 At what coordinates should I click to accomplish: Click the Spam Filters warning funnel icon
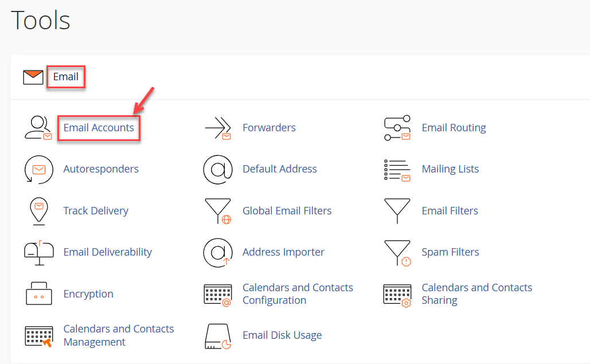[x=397, y=252]
